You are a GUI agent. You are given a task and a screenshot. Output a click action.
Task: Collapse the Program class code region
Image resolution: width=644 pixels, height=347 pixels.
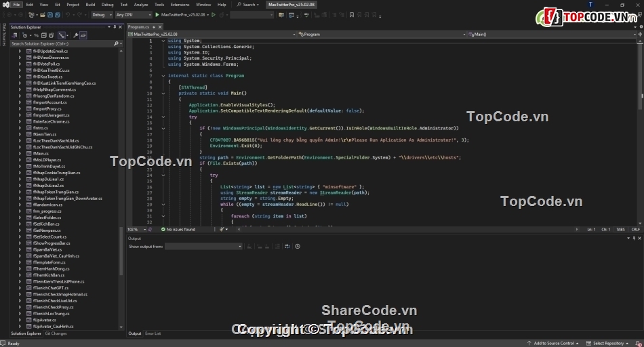163,75
